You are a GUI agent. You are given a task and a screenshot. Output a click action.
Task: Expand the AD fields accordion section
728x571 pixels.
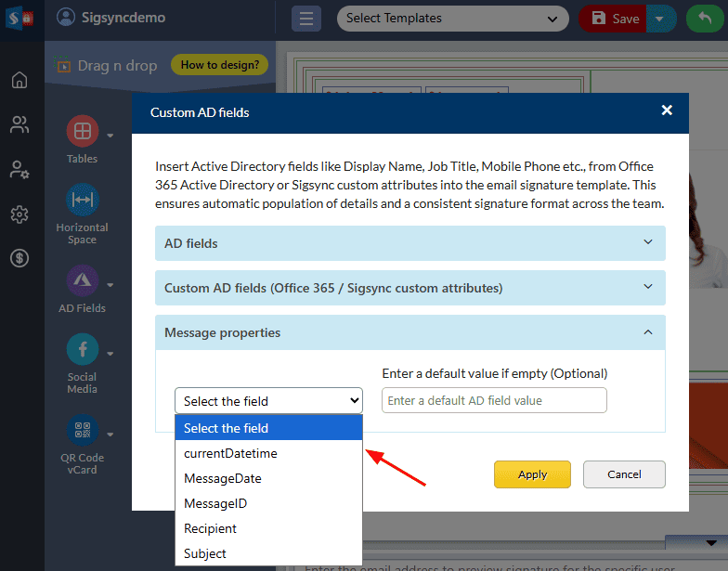[409, 243]
